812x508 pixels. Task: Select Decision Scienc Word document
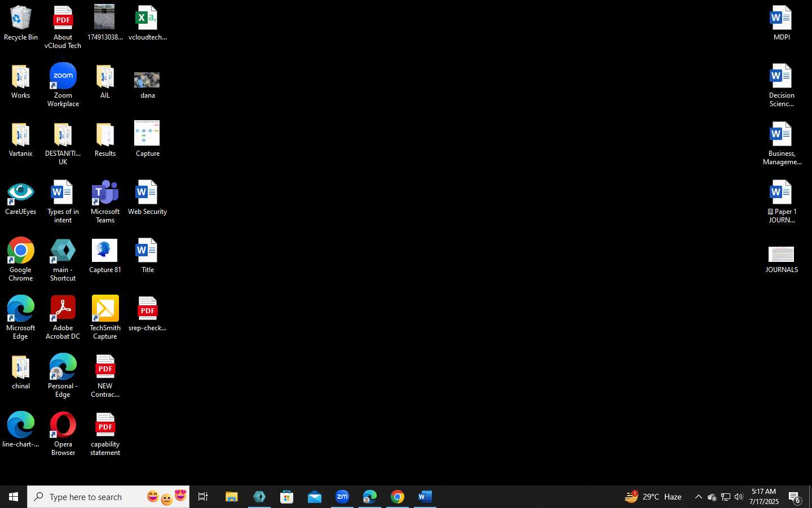(x=782, y=86)
